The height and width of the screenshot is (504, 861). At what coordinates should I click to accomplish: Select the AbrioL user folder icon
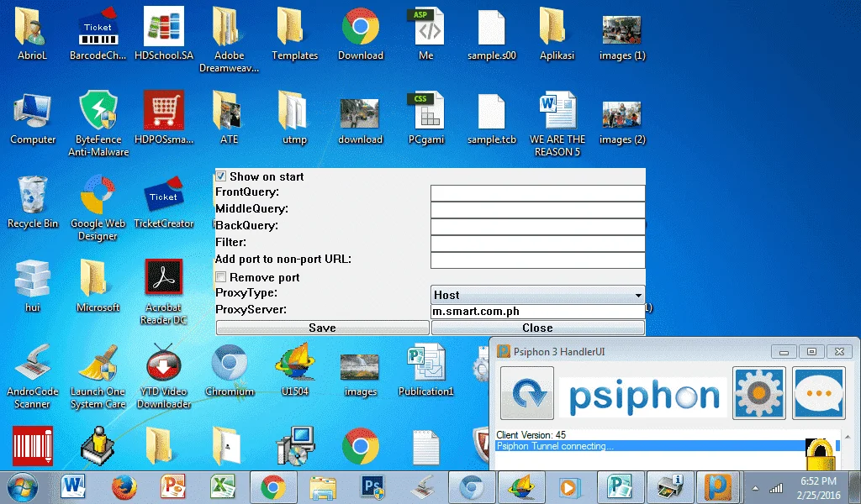(x=33, y=34)
